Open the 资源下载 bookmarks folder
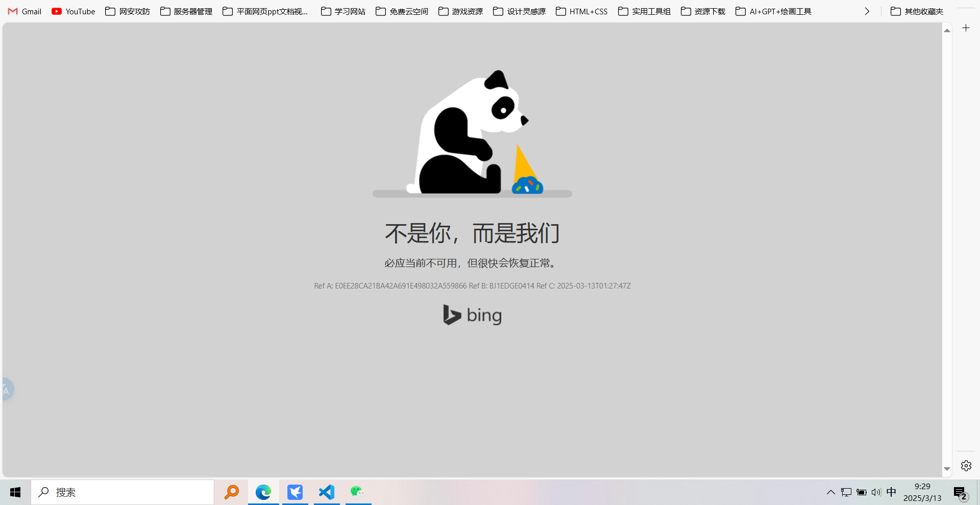This screenshot has height=505, width=980. [703, 11]
